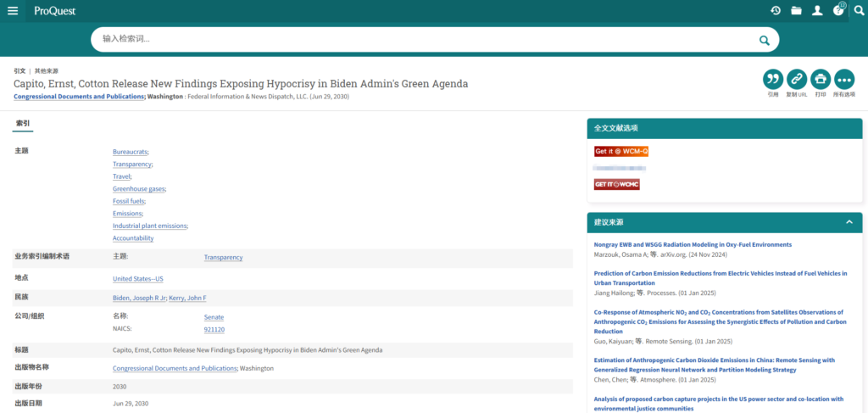Open the hamburger main menu
868x413 pixels.
(12, 10)
